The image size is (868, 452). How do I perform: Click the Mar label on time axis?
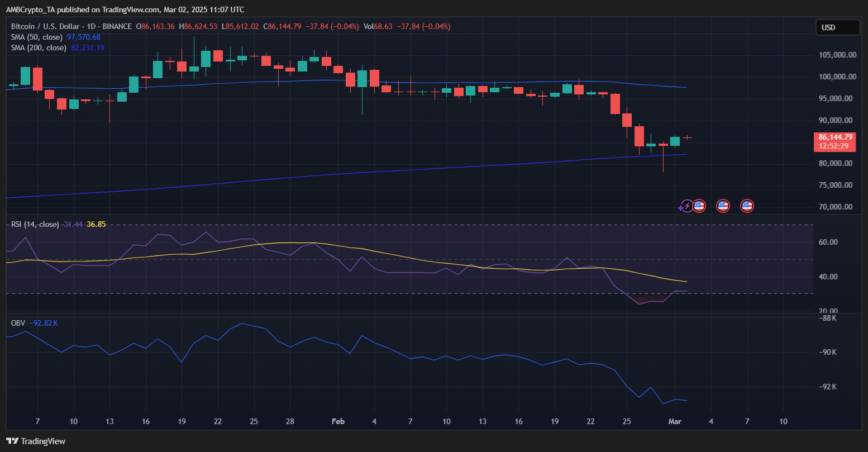pos(675,421)
